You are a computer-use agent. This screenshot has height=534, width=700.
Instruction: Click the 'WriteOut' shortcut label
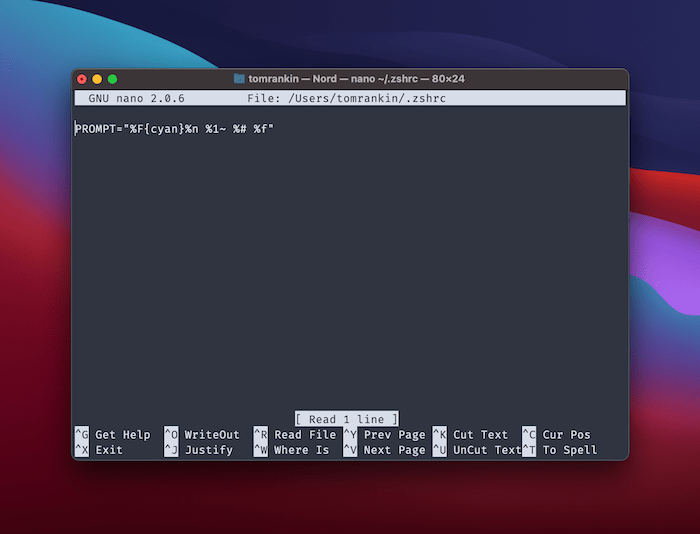212,434
